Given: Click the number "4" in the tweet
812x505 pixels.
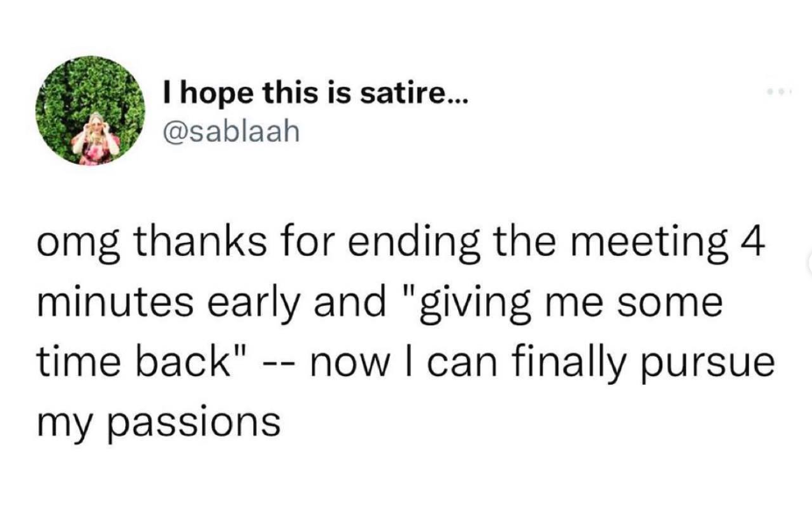Looking at the screenshot, I should [747, 243].
